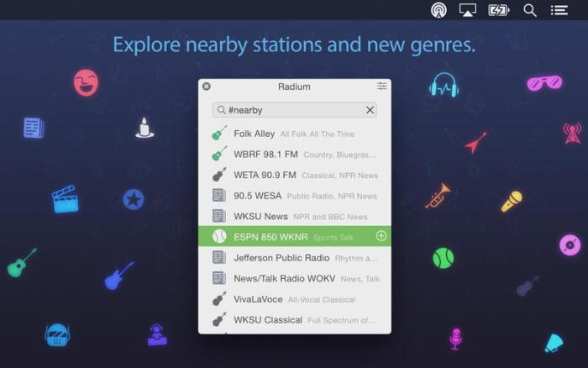Check the battery charging status icon
Viewport: 588px width, 368px height.
(x=498, y=10)
